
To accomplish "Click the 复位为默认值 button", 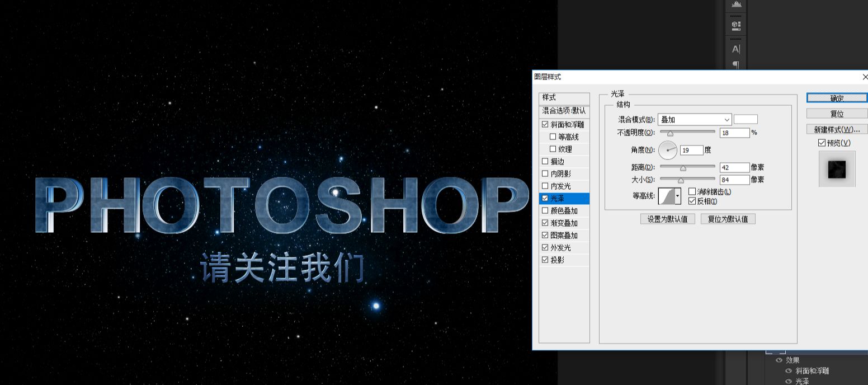I will click(x=728, y=219).
